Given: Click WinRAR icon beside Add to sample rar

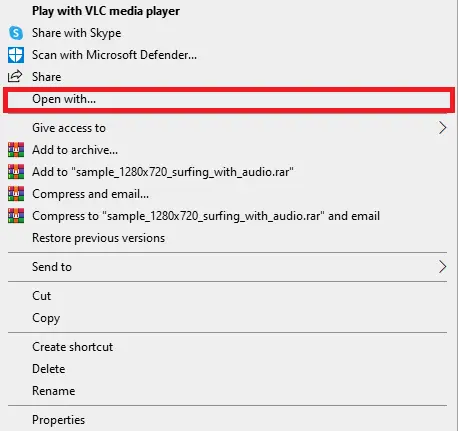Looking at the screenshot, I should click(x=16, y=172).
